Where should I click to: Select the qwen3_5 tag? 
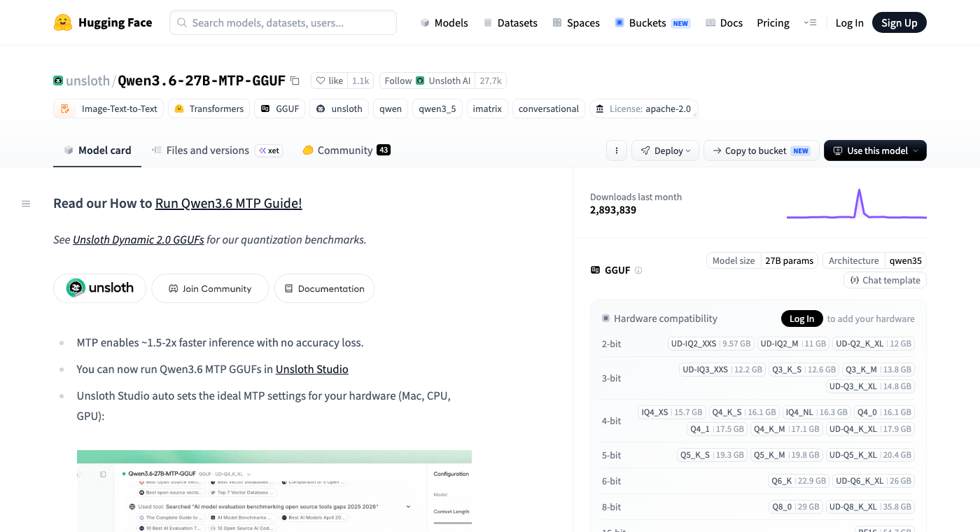(437, 108)
